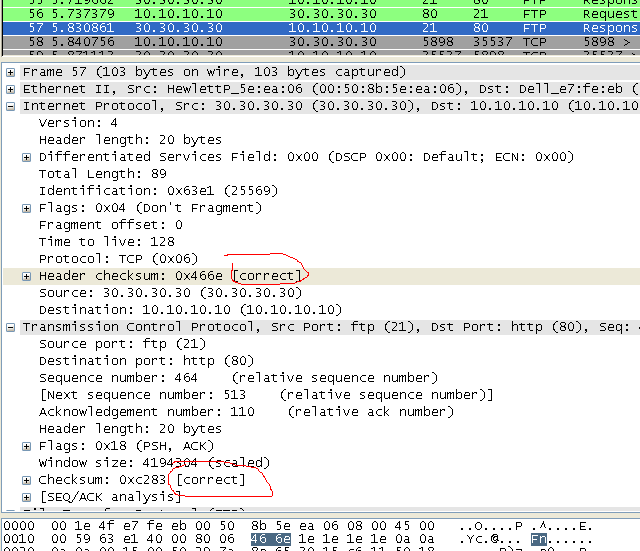
Task: Expand the Header checksum 0x466e node
Action: coord(27,276)
